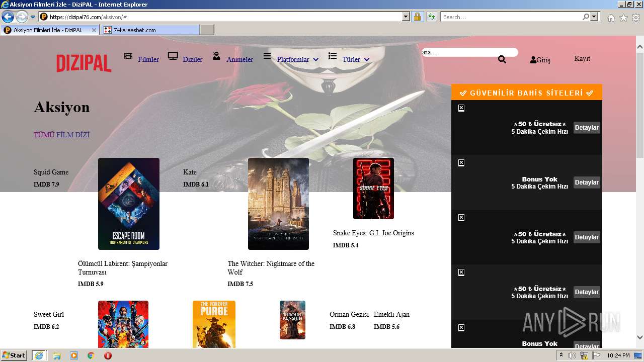Click the Filmler film icon
644x362 pixels.
[x=128, y=56]
